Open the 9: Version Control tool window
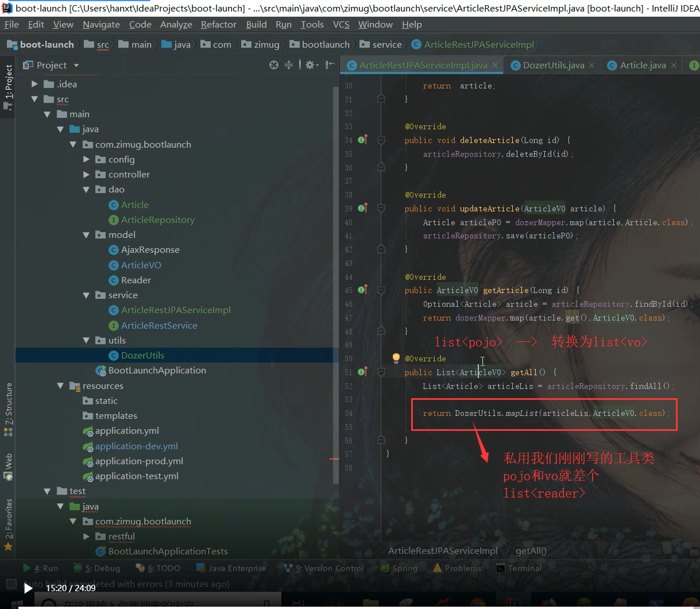The image size is (700, 609). point(324,568)
